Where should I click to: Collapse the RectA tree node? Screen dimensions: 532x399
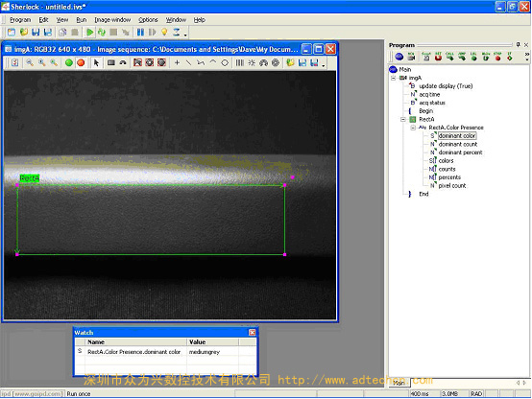[403, 119]
